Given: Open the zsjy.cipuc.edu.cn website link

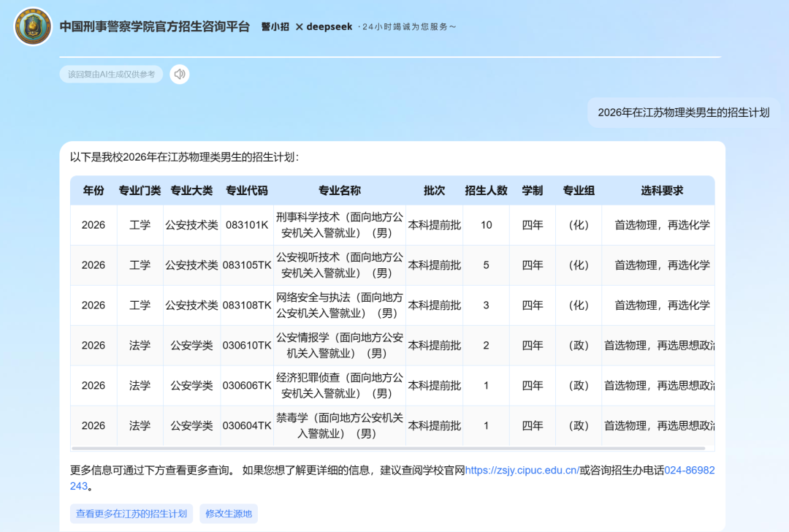Looking at the screenshot, I should click(x=522, y=470).
